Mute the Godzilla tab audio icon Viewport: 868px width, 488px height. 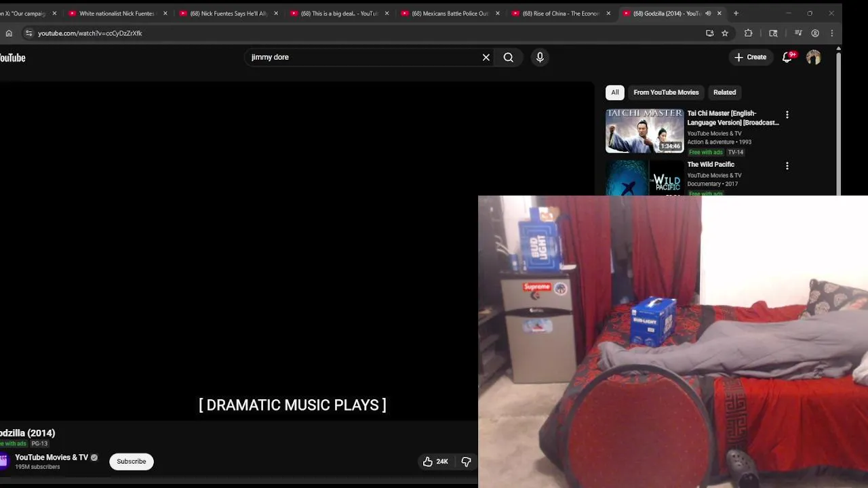tap(708, 14)
